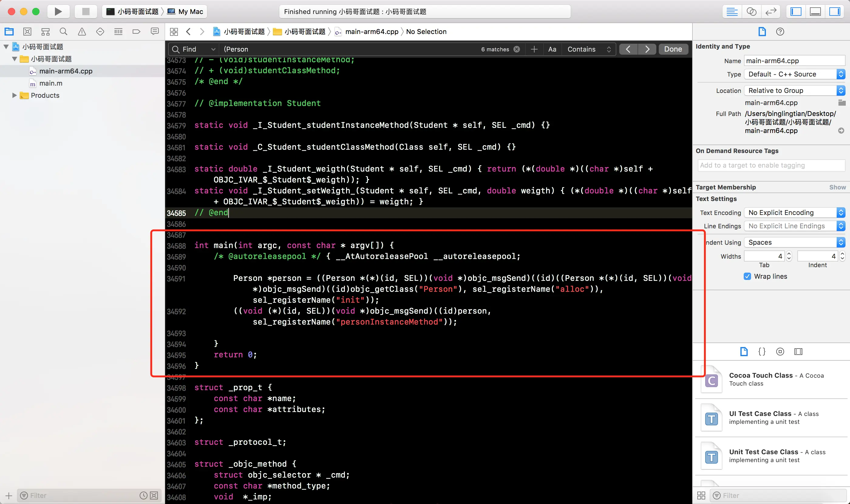Toggle the Wrap lines checkbox
Image resolution: width=850 pixels, height=504 pixels.
coord(747,276)
